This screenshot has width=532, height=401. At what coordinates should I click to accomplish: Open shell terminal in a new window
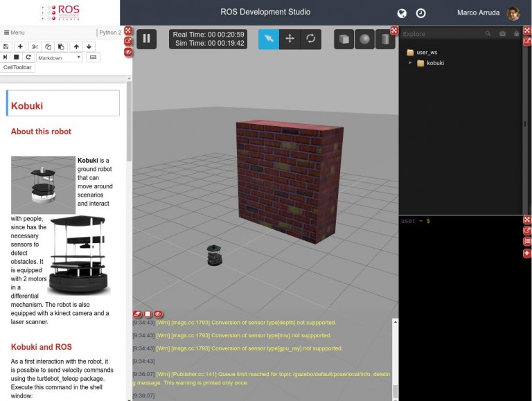point(527,231)
